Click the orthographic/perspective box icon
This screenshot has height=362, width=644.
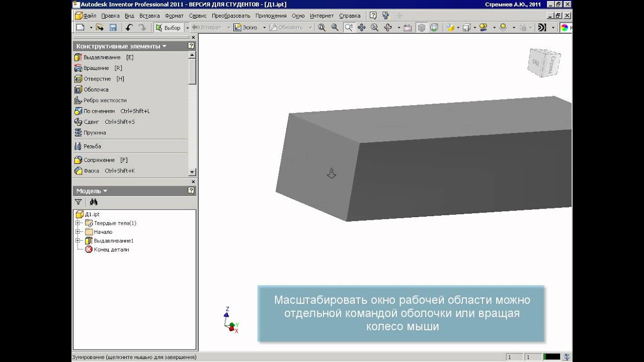467,28
